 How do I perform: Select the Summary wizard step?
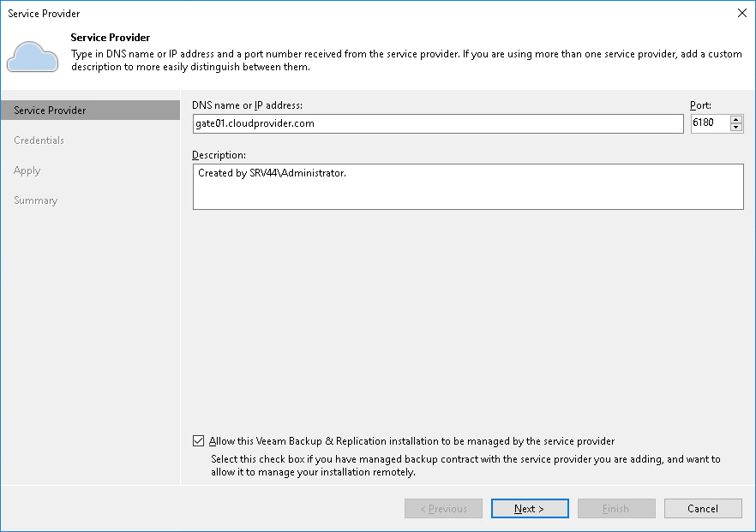click(x=36, y=200)
